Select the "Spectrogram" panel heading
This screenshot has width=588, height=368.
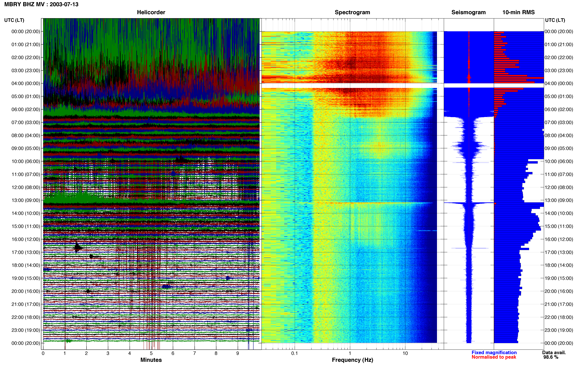(352, 12)
